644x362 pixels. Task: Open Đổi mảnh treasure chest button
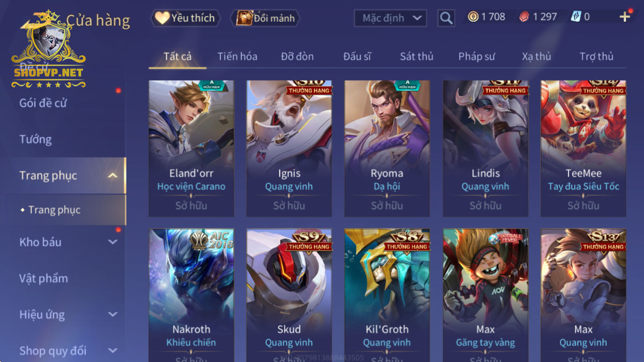point(265,18)
